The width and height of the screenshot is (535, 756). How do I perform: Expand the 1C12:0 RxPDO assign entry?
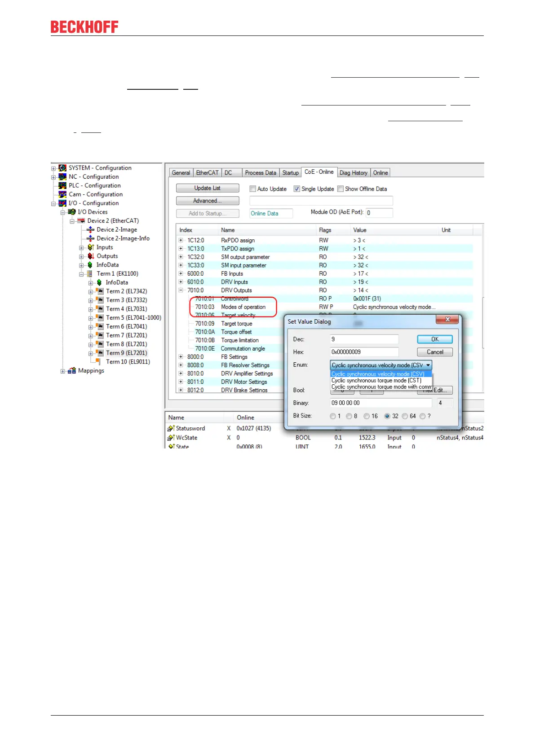click(x=181, y=240)
